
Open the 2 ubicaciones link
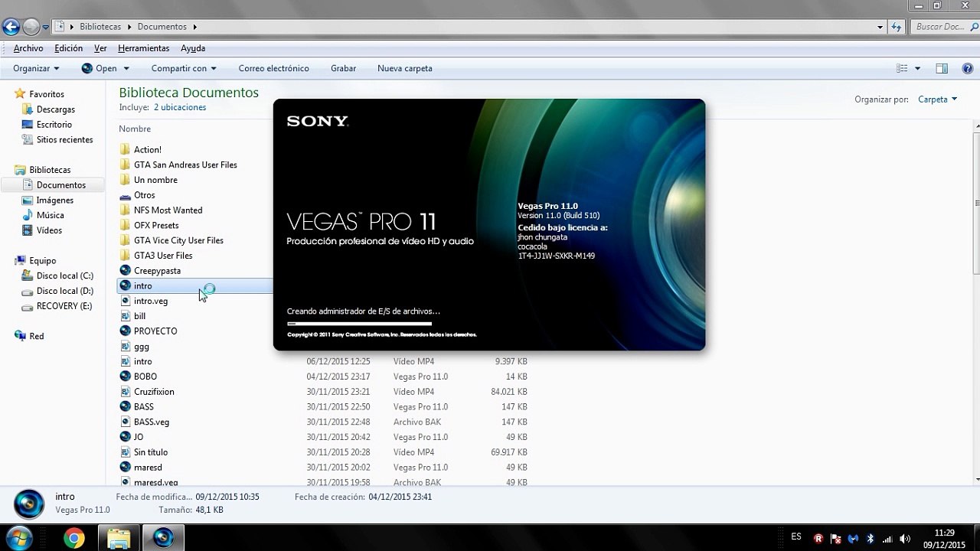point(180,107)
